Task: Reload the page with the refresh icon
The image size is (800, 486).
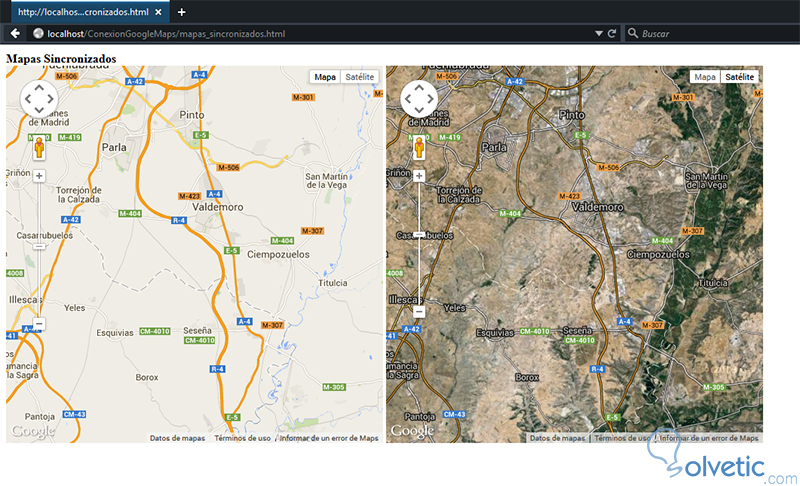Action: point(612,34)
